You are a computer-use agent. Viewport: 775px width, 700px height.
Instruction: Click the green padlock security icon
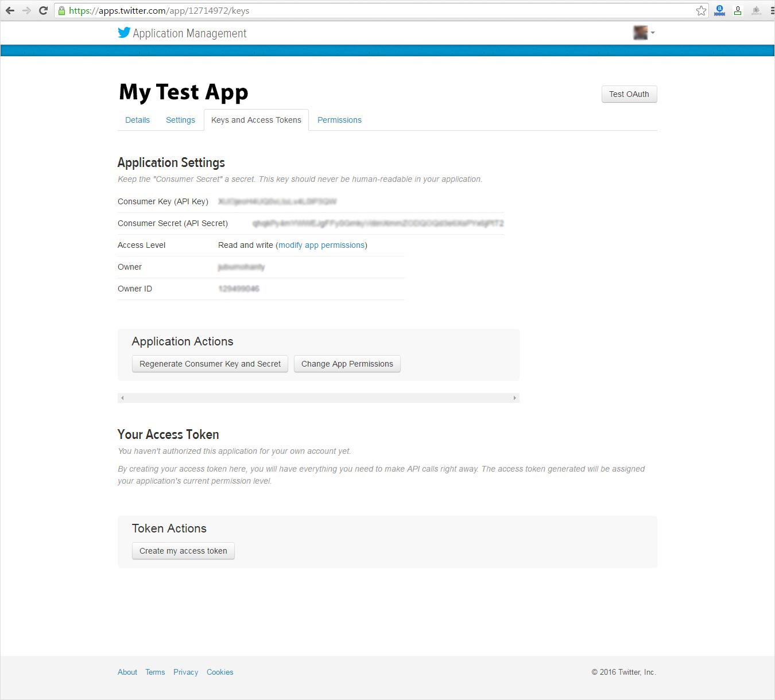click(61, 10)
